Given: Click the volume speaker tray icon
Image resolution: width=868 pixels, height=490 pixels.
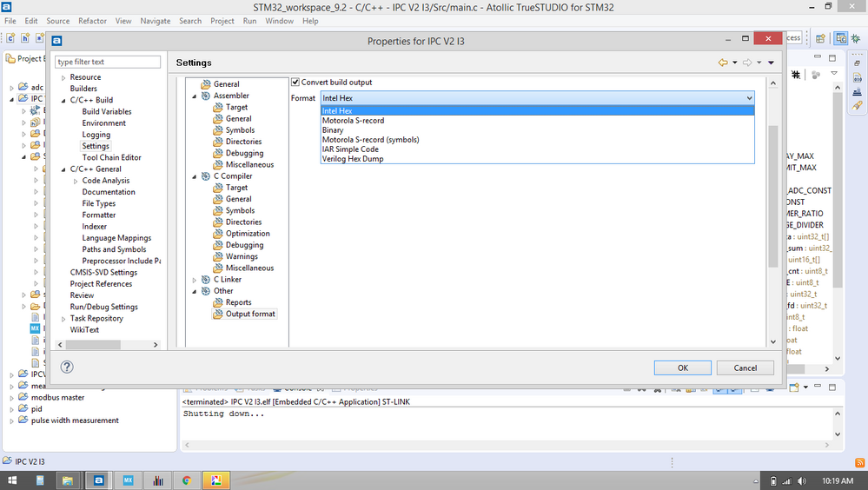Looking at the screenshot, I should click(x=802, y=481).
